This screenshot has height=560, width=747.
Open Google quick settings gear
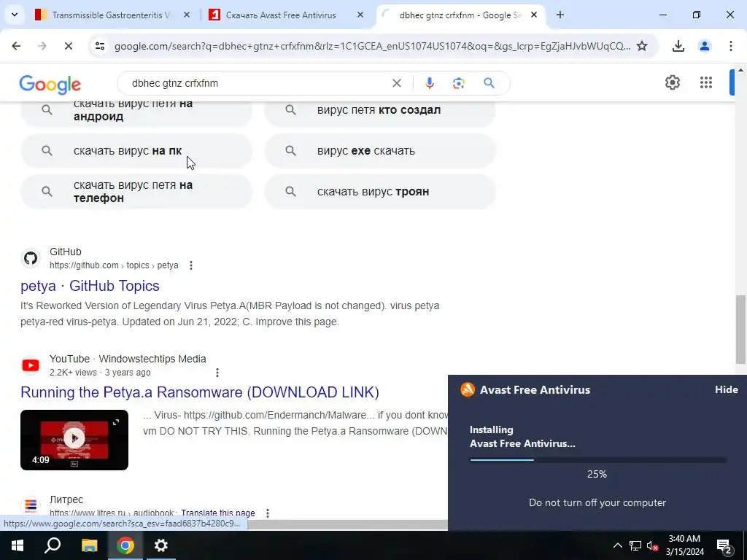click(x=672, y=82)
